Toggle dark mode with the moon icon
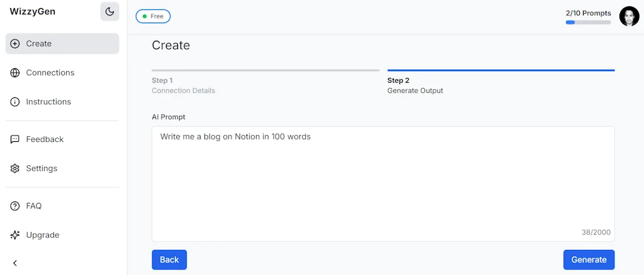644x275 pixels. tap(109, 11)
